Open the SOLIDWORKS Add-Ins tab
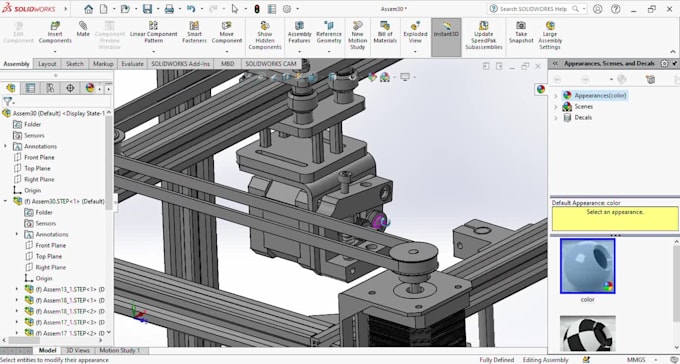The image size is (680, 364). point(180,64)
